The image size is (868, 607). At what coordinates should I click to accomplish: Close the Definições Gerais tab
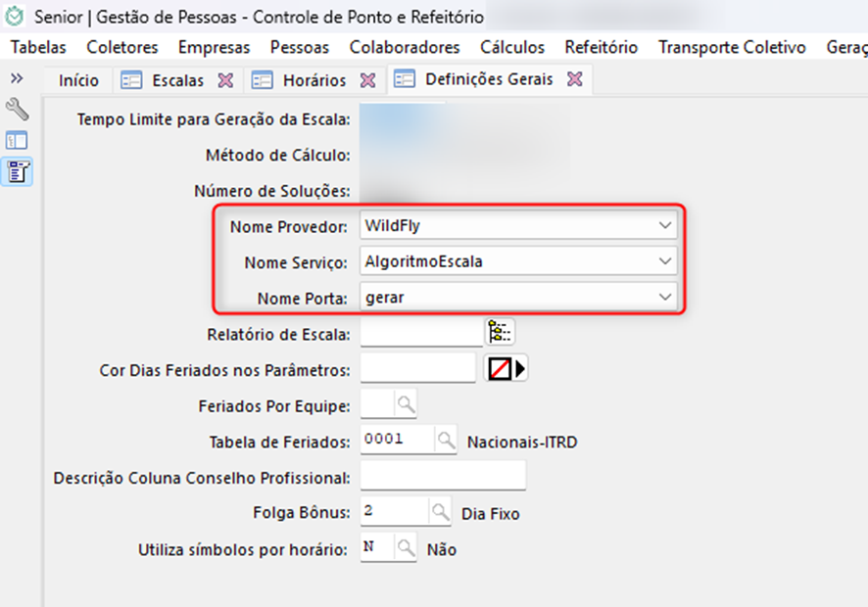(575, 80)
